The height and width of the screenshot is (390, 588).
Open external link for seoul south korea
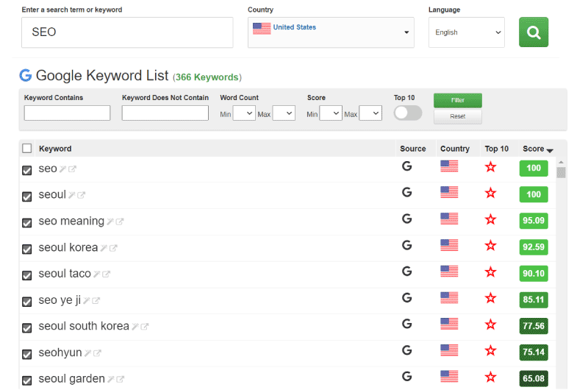[145, 327]
